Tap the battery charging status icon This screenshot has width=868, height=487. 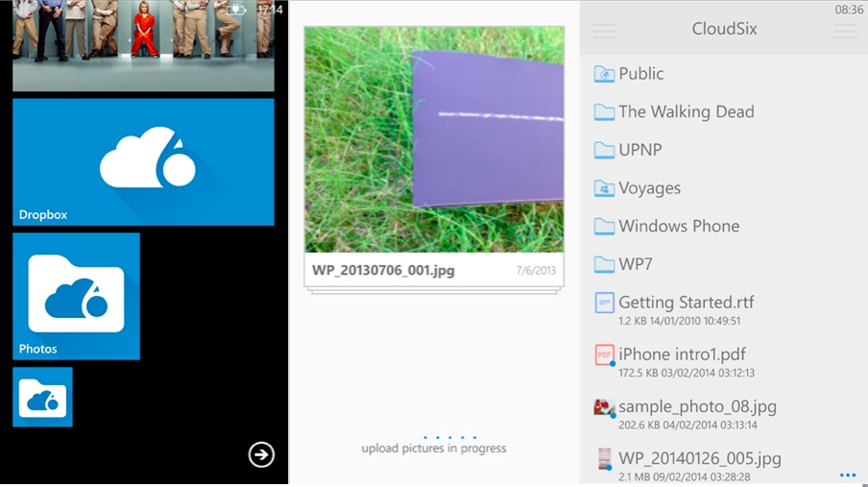(237, 10)
